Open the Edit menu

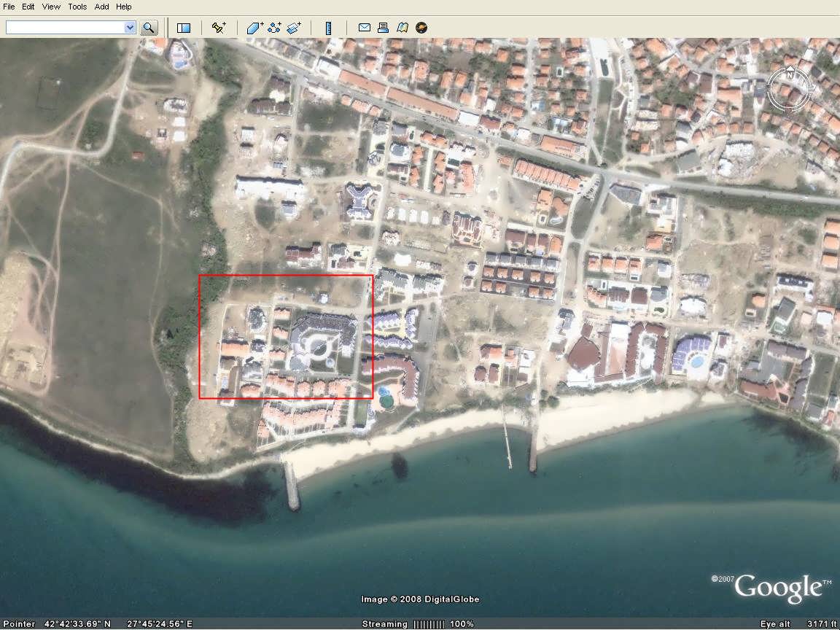[x=28, y=7]
